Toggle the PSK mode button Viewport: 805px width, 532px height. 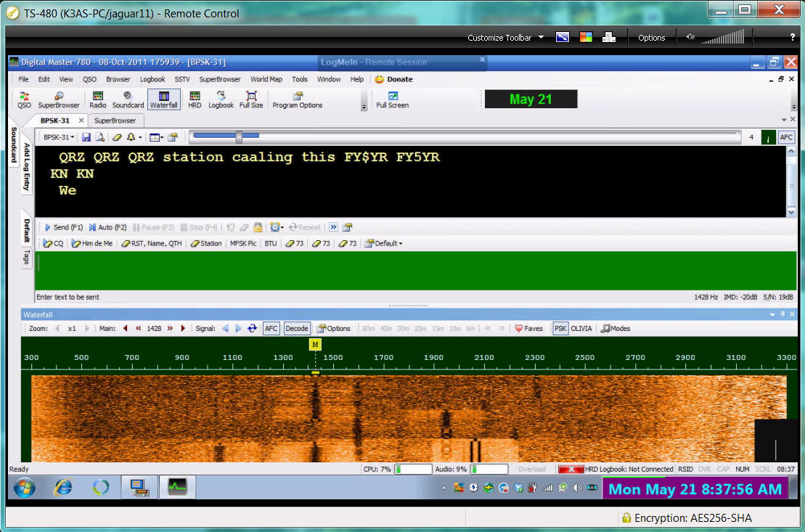560,329
